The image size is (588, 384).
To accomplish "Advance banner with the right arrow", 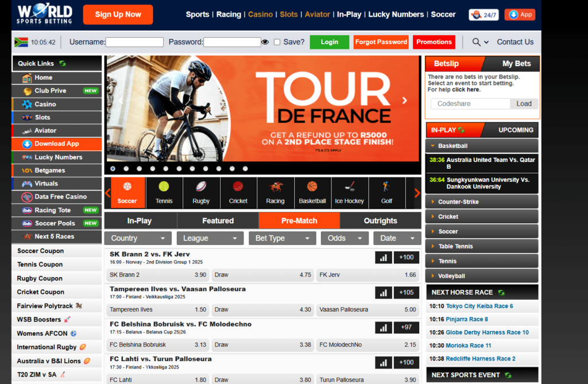I will 405,100.
